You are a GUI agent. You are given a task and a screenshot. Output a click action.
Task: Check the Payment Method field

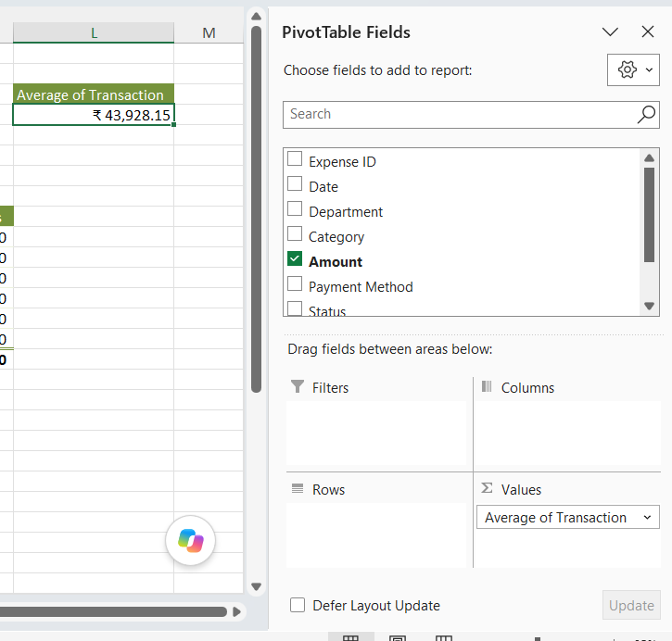tap(295, 283)
